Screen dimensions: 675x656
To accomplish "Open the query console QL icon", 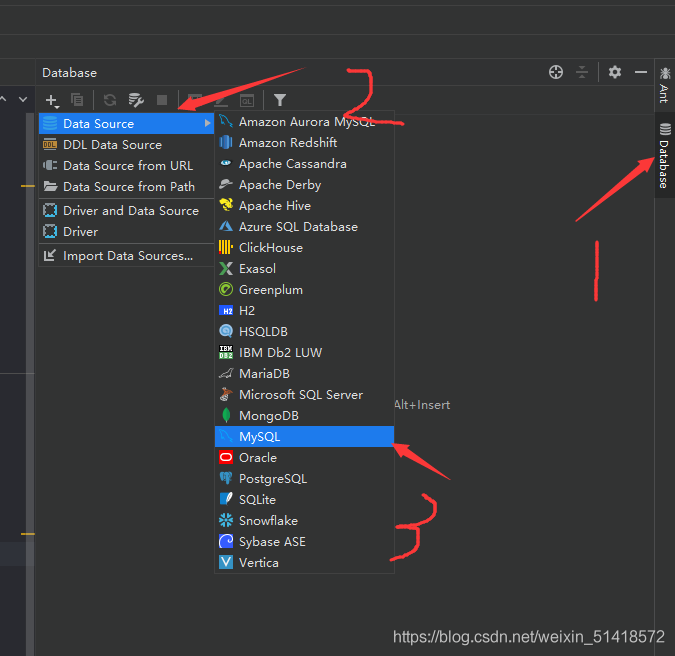I will tap(247, 101).
